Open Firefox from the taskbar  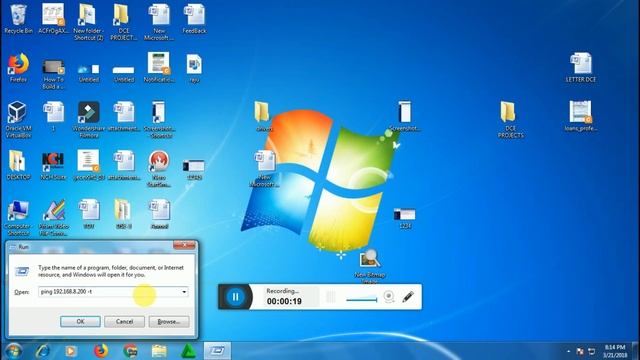(101, 351)
